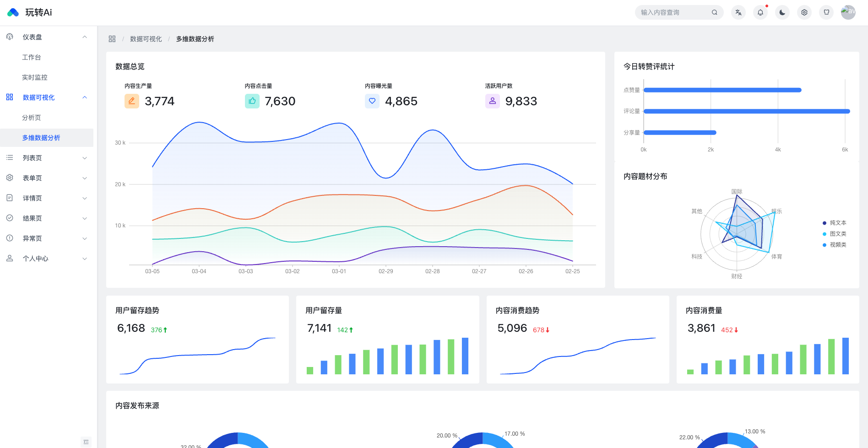Click the 国际 radar axis label
Viewport: 868px width, 448px height.
737,192
